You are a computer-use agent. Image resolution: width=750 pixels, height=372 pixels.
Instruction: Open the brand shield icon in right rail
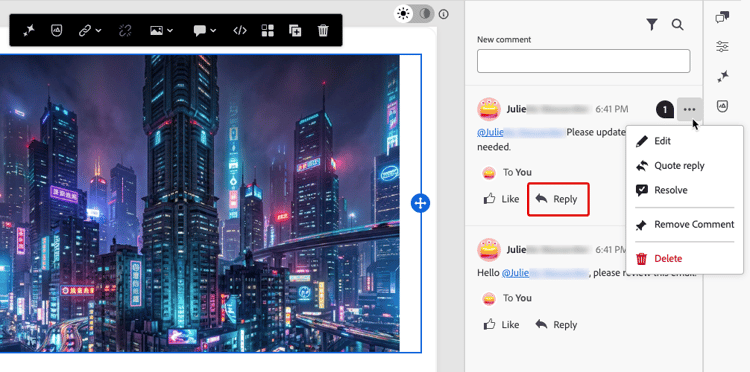(x=723, y=106)
